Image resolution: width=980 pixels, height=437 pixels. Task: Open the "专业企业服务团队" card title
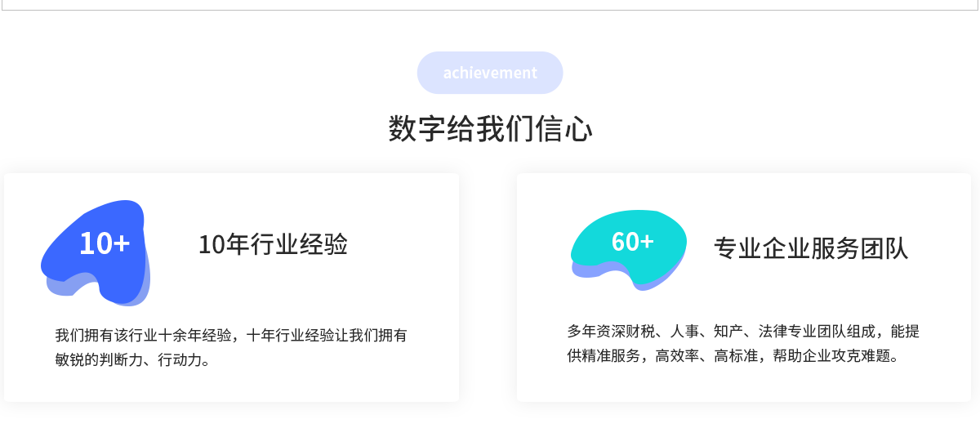(811, 248)
